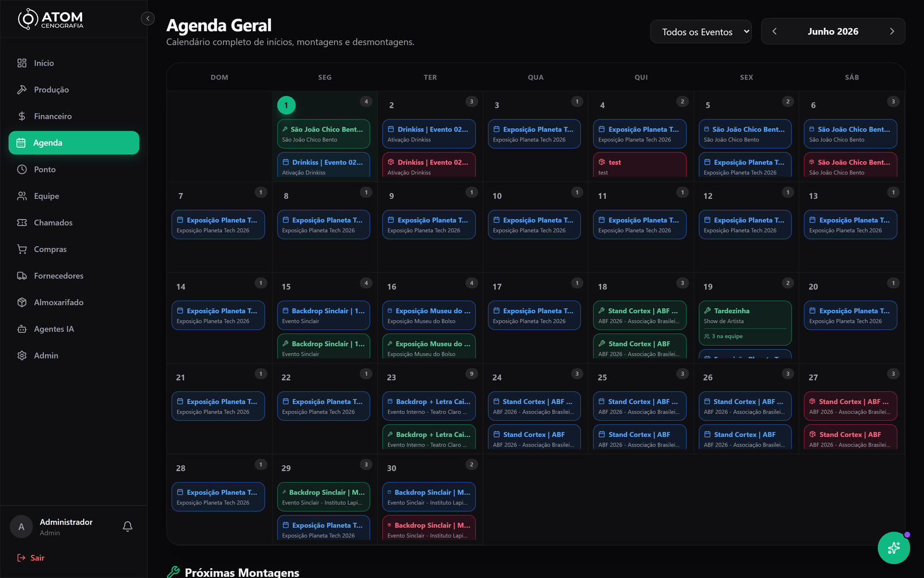Open red Backdrop Sinclair event on June 30
Image resolution: width=924 pixels, height=578 pixels.
tap(429, 529)
